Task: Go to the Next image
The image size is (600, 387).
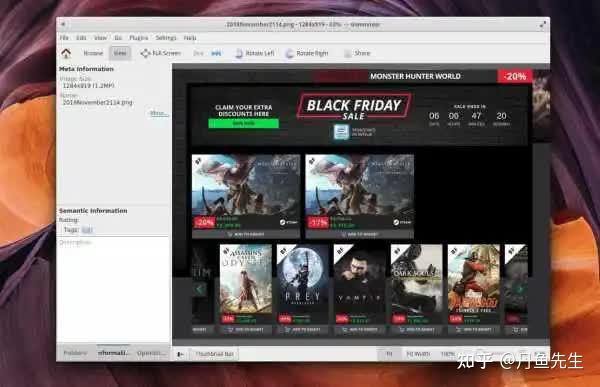Action: coord(216,53)
